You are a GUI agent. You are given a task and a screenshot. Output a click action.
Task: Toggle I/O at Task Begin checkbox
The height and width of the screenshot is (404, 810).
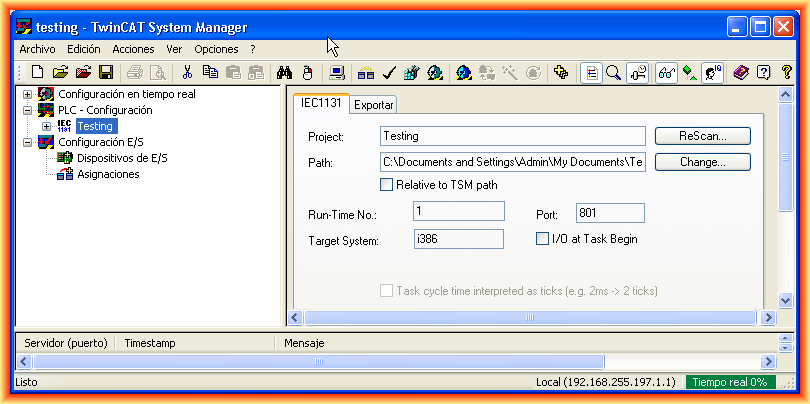[x=543, y=239]
